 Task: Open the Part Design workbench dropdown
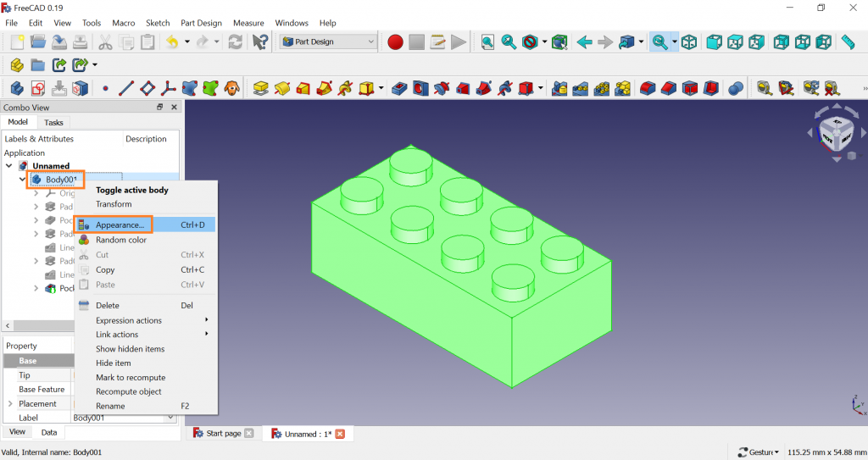pos(329,42)
